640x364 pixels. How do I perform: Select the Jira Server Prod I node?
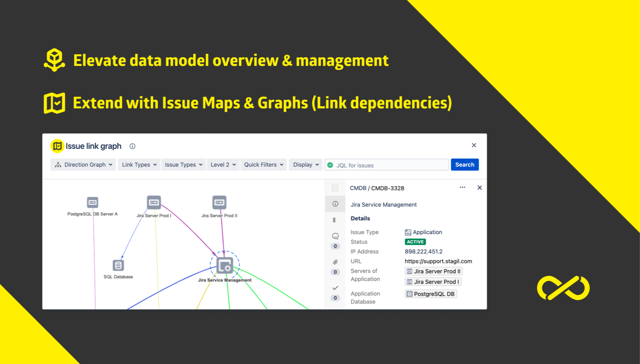(154, 202)
